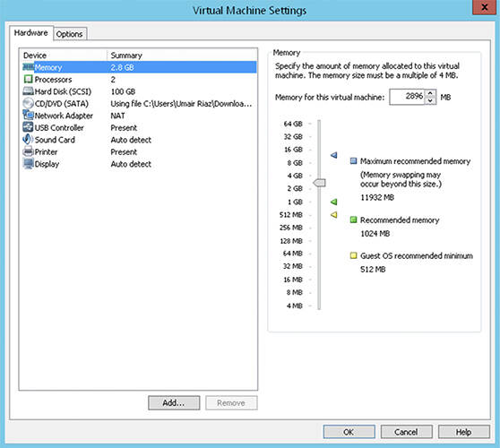Open the Help button
500x448 pixels.
tap(464, 432)
